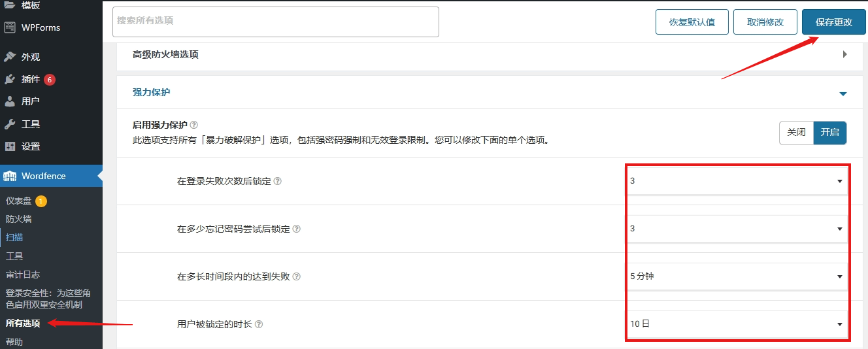Click the 搜索所有选项 search field

[276, 22]
